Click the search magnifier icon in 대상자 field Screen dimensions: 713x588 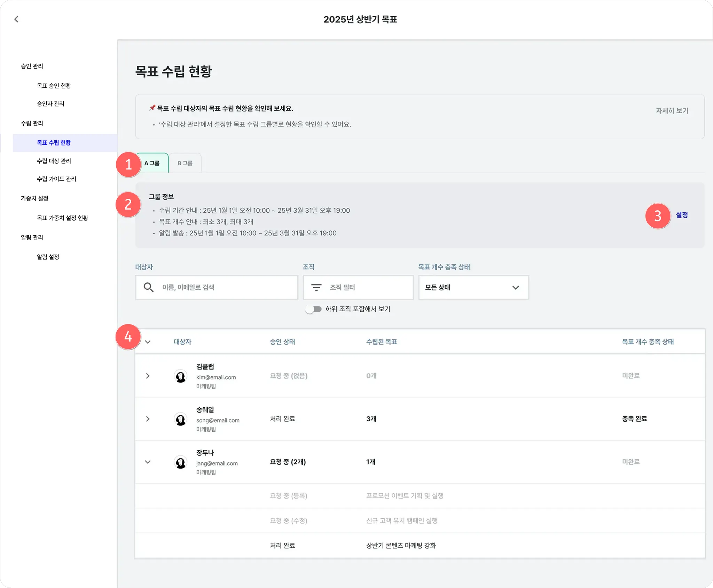[149, 287]
